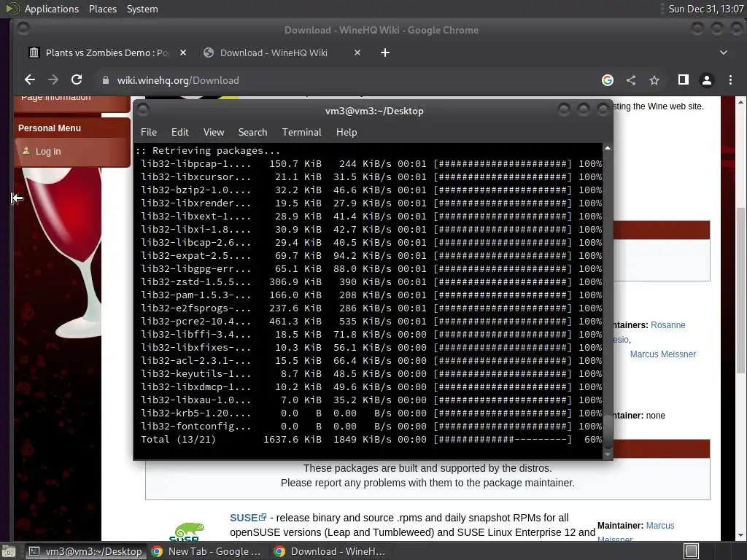Open the terminal Search menu

[x=252, y=133]
